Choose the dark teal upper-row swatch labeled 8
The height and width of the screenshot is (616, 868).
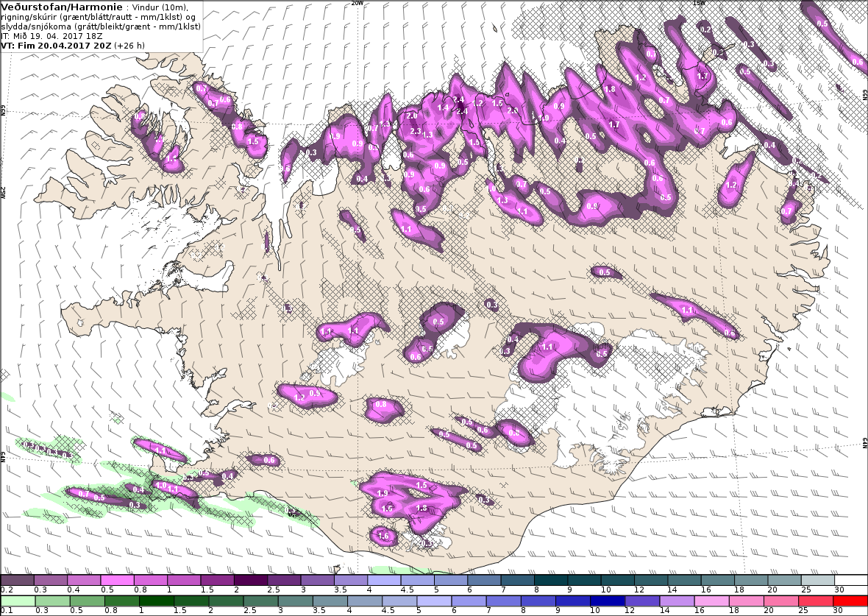(551, 581)
